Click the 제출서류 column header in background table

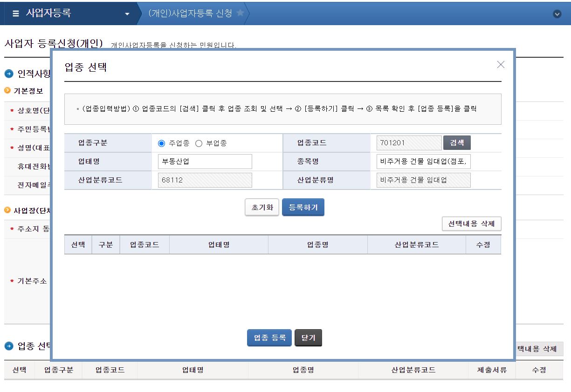pos(492,370)
